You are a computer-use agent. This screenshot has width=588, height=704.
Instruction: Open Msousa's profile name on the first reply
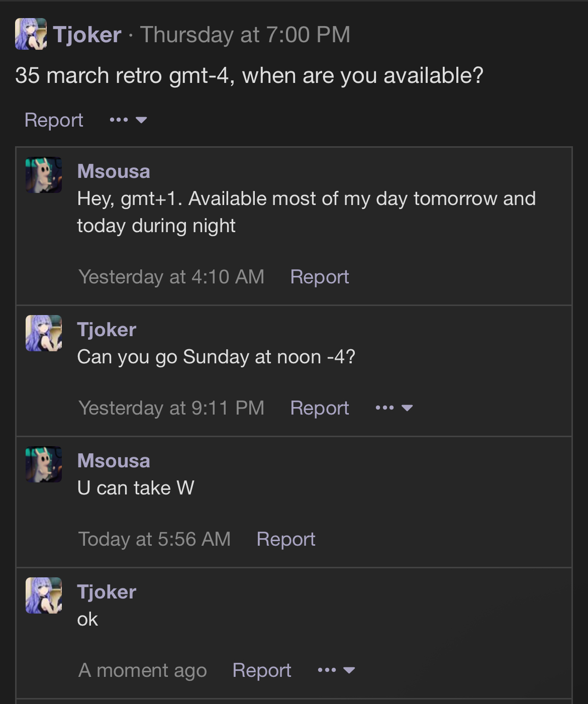[x=114, y=171]
